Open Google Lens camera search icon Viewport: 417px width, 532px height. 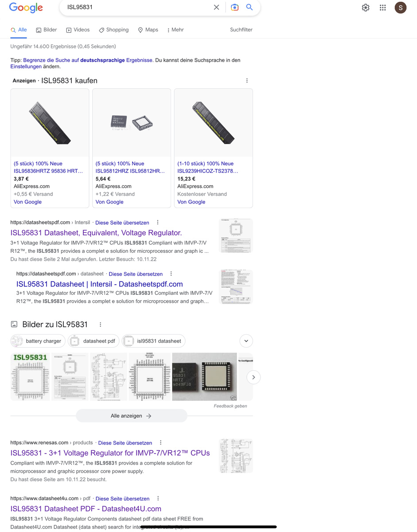pos(234,7)
